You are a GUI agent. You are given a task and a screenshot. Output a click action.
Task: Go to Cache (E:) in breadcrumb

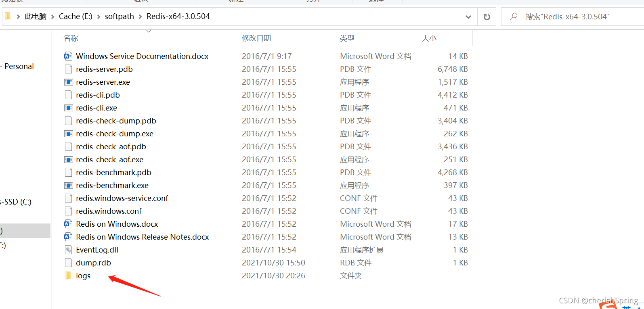76,17
